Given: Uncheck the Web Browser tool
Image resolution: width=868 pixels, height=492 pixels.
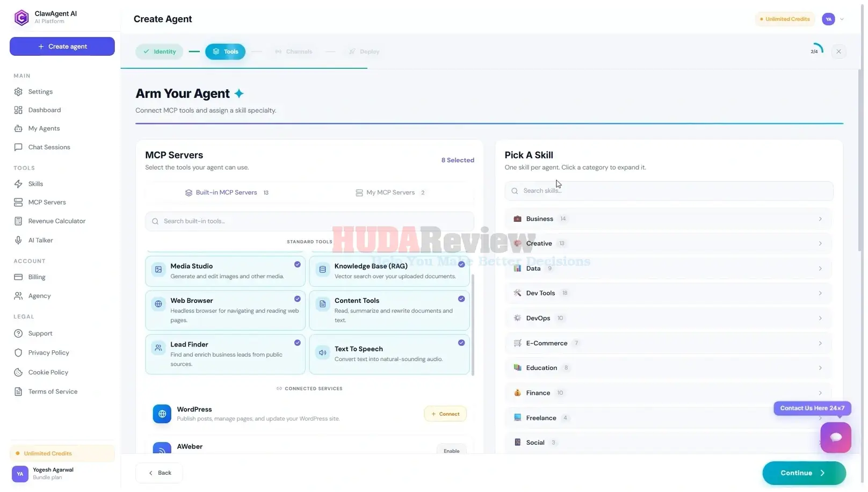Looking at the screenshot, I should pos(298,299).
